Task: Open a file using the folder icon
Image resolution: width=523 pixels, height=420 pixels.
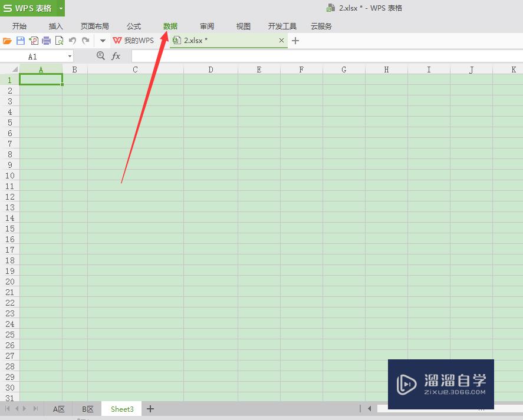Action: (7, 40)
